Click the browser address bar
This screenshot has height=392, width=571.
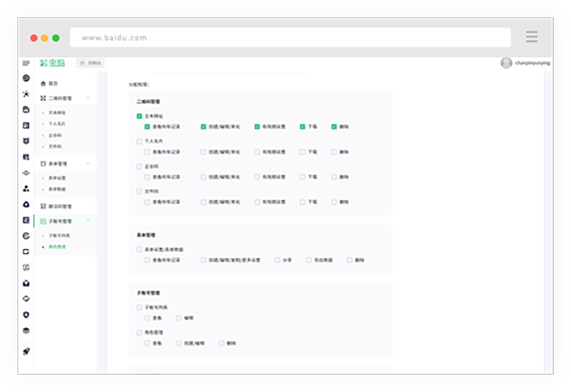290,38
